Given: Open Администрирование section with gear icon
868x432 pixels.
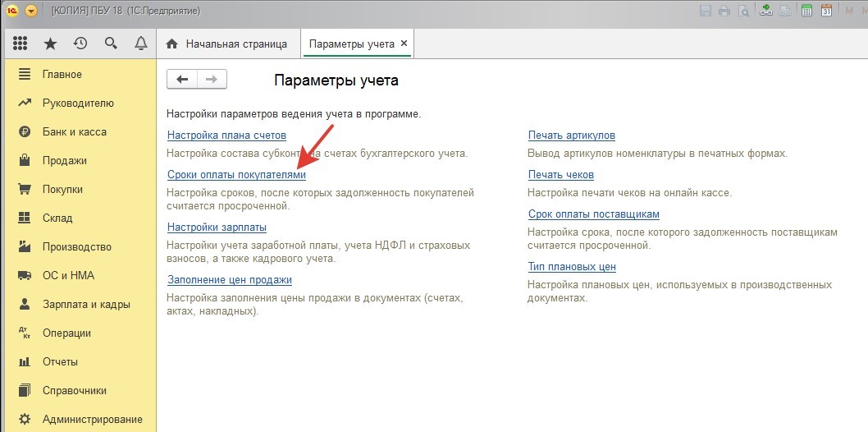Looking at the screenshot, I should click(92, 419).
